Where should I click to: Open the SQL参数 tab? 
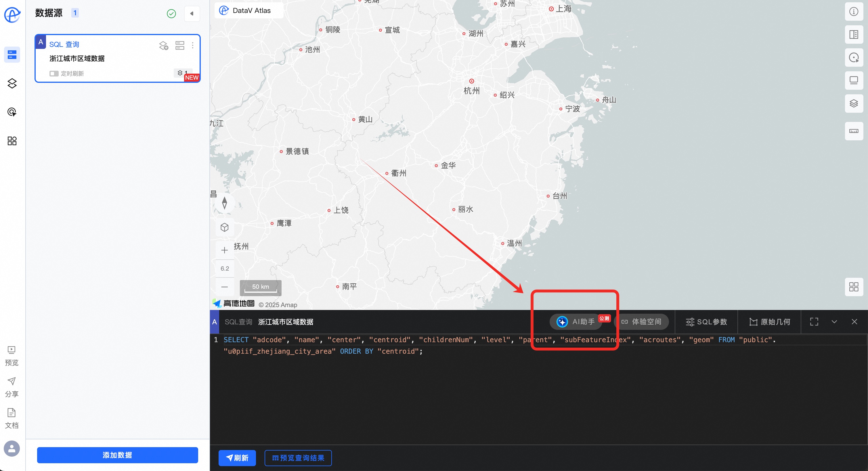[706, 322]
